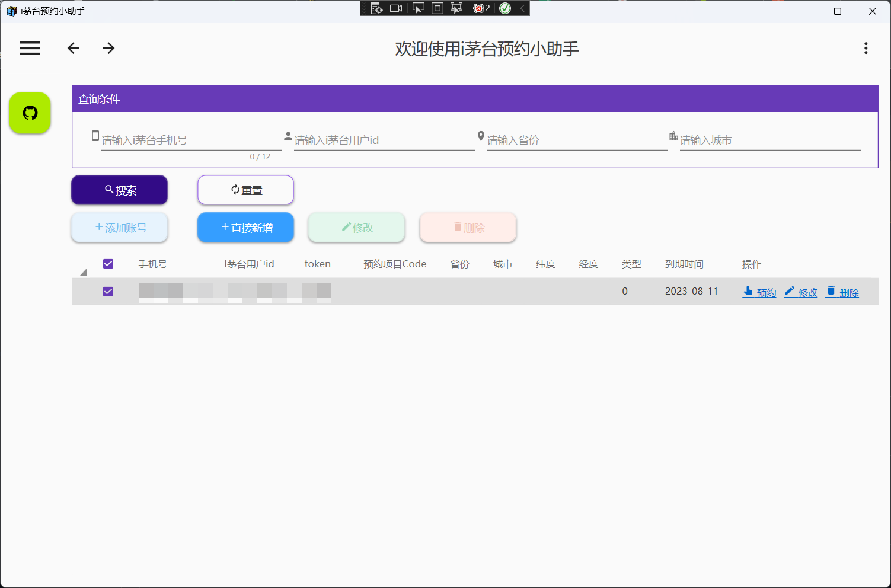This screenshot has width=891, height=588.
Task: Uncheck the checkbox on the 2023-08-11 row
Action: (108, 291)
